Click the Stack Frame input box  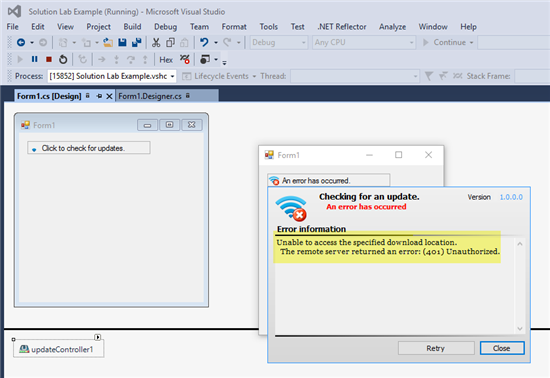tap(532, 76)
